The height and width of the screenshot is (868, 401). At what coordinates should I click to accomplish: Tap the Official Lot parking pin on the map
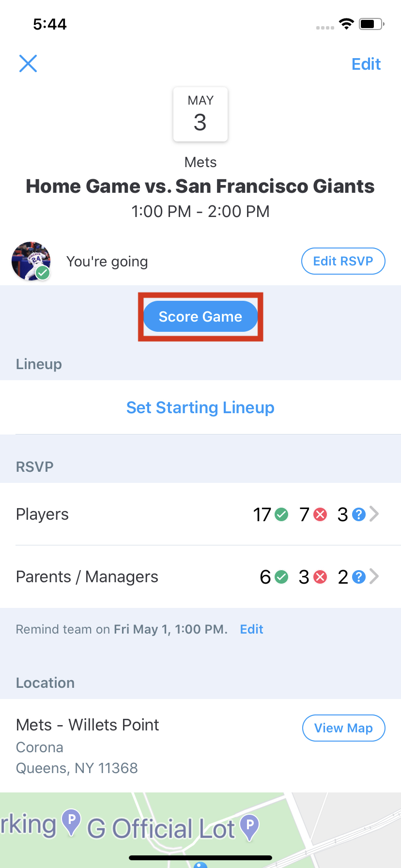[250, 827]
